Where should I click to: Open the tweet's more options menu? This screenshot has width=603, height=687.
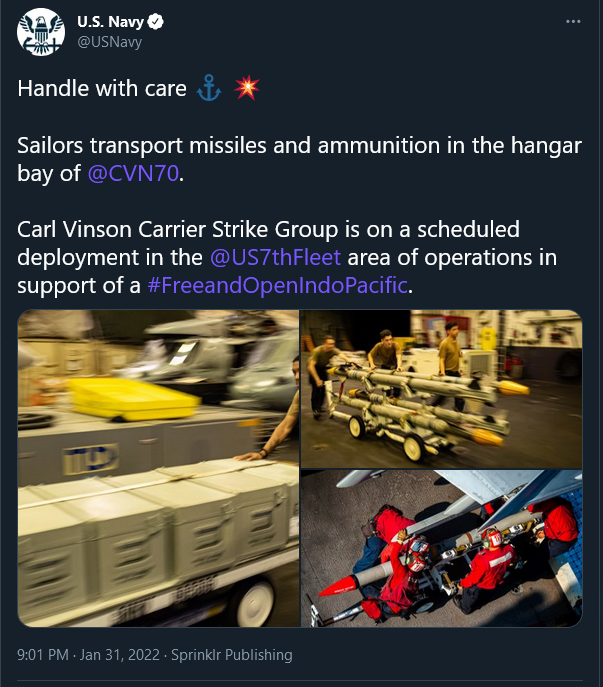(573, 21)
